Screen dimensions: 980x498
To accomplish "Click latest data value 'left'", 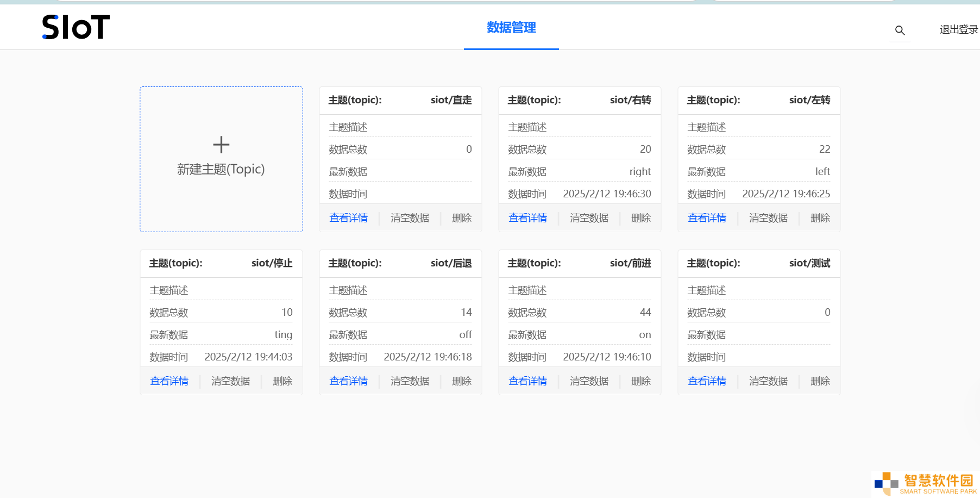I will tap(822, 172).
